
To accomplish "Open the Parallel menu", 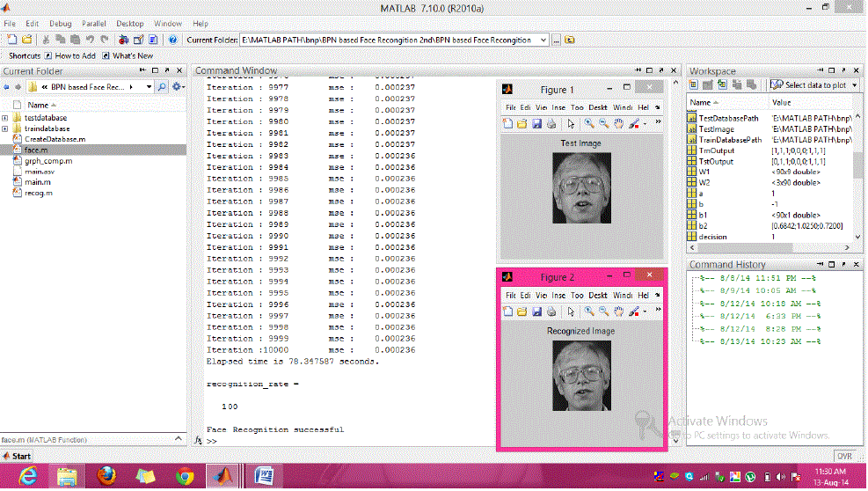I will (x=94, y=24).
